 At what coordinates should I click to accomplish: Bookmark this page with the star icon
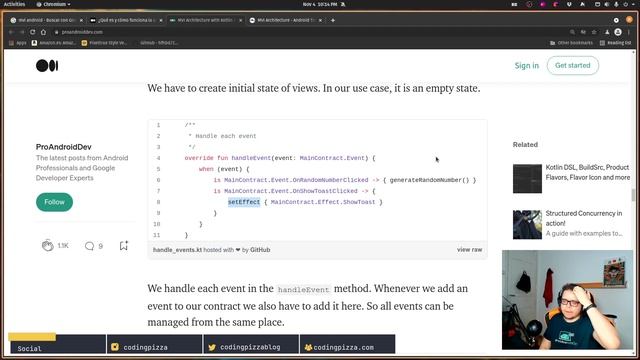point(594,32)
